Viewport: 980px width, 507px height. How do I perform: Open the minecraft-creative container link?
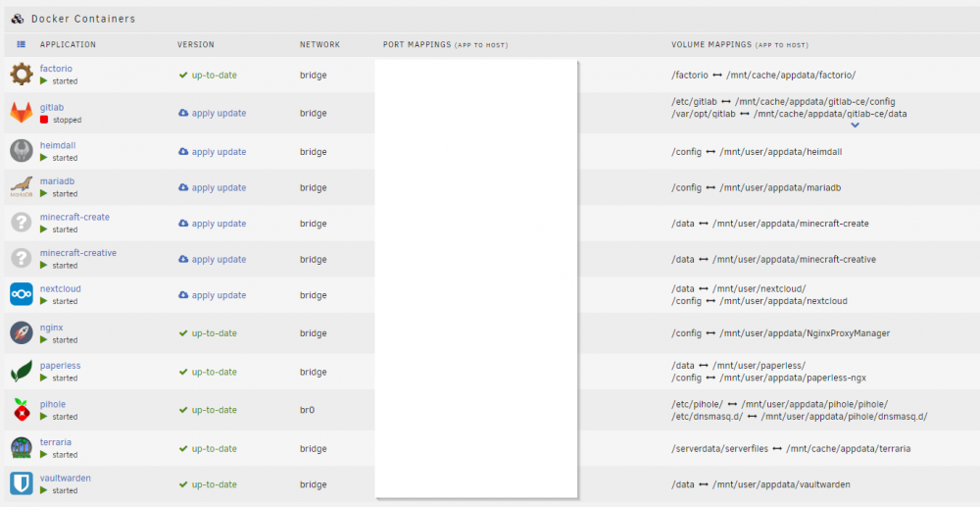[78, 253]
